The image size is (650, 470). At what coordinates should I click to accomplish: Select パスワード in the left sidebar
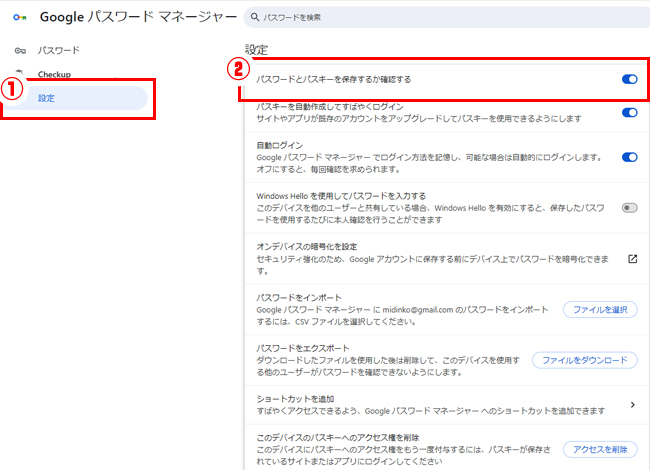tap(58, 50)
